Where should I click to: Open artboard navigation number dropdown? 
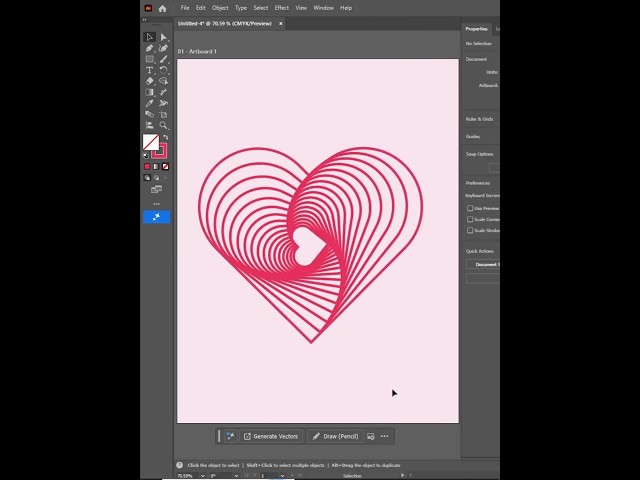[282, 476]
